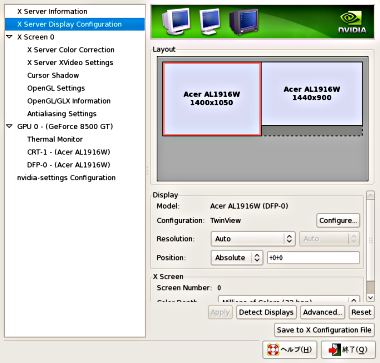
Task: Open Antialiasing Settings page
Action: (x=62, y=114)
